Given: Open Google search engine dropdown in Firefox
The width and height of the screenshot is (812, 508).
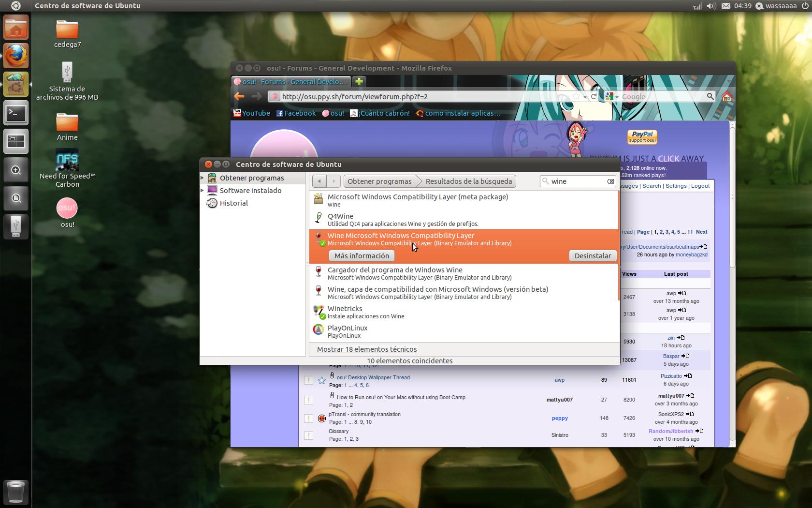Looking at the screenshot, I should [x=611, y=96].
